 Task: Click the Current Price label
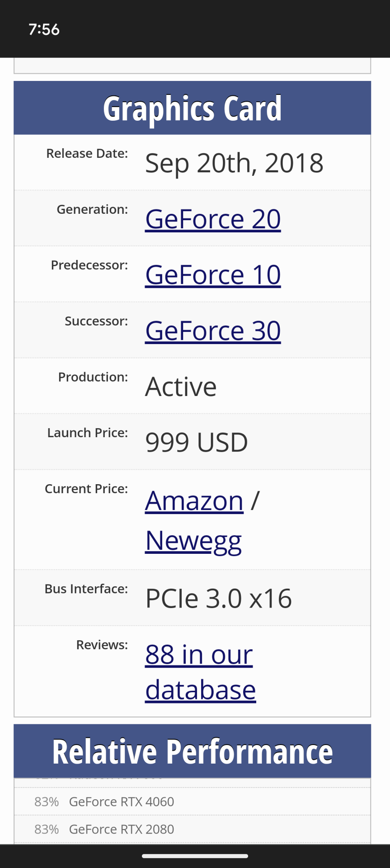86,489
